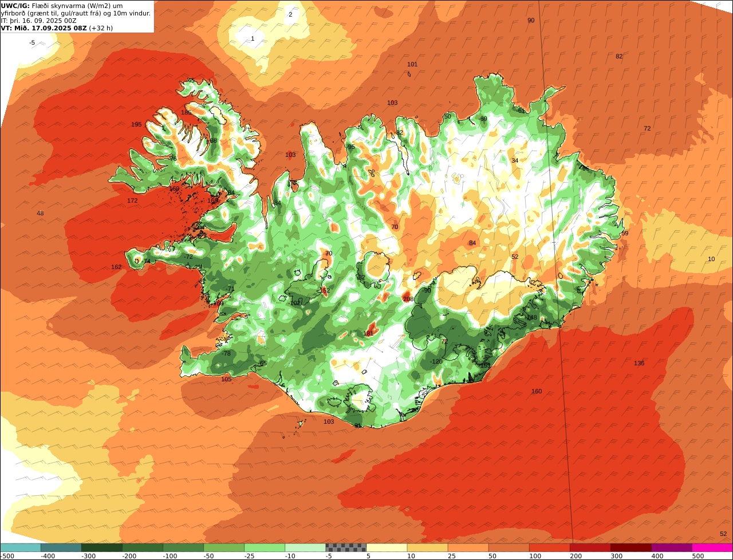Select the '34' value in the northeast
Screen dimensions: 733x560
coord(515,160)
